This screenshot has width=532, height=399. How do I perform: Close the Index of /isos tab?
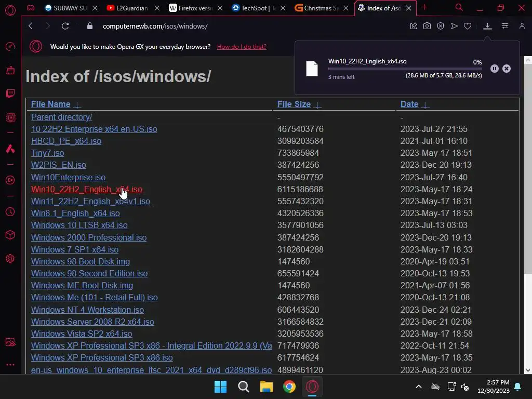coord(409,8)
